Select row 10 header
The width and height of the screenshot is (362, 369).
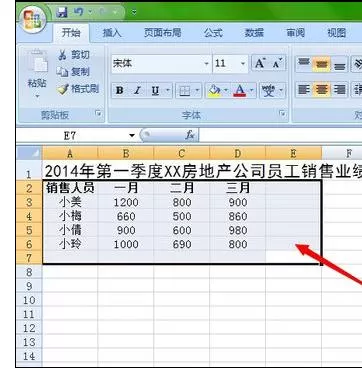(x=30, y=300)
